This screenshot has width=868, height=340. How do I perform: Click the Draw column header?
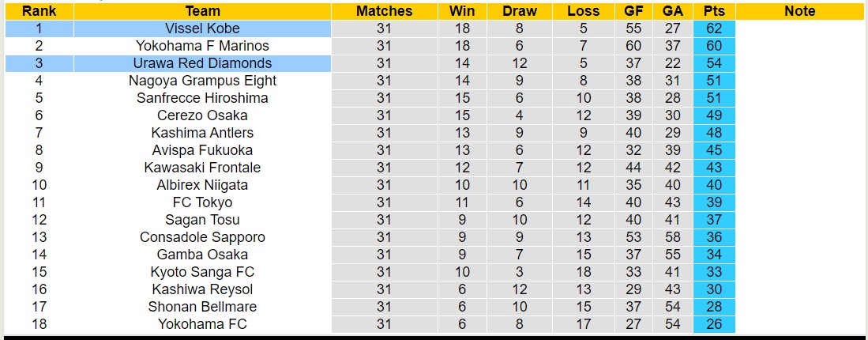(519, 11)
